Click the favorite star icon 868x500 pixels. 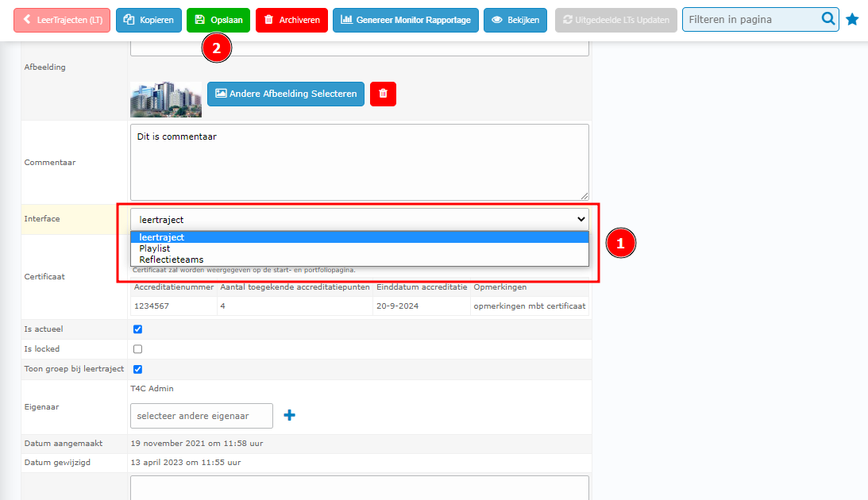point(852,19)
